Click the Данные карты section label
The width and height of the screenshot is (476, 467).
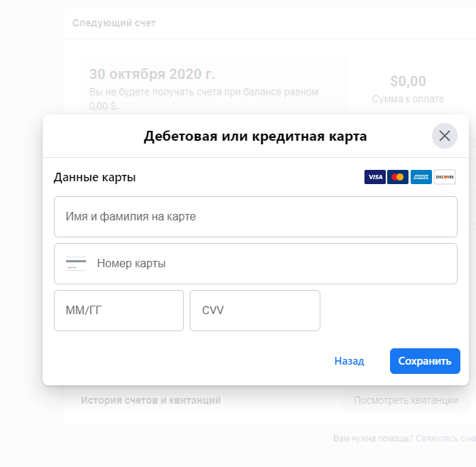tap(94, 178)
